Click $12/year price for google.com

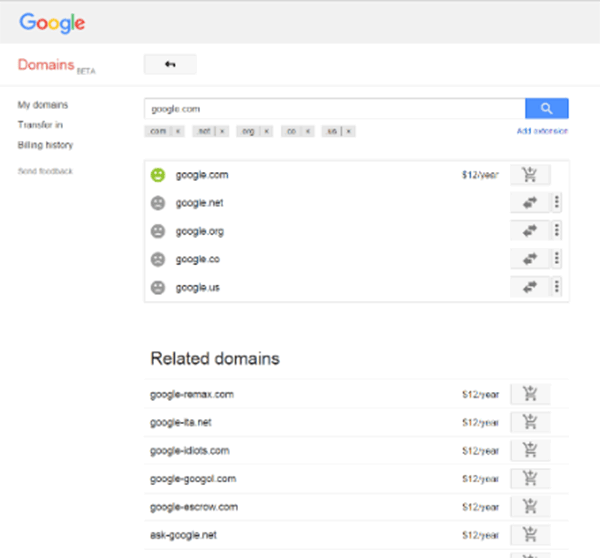pyautogui.click(x=480, y=175)
